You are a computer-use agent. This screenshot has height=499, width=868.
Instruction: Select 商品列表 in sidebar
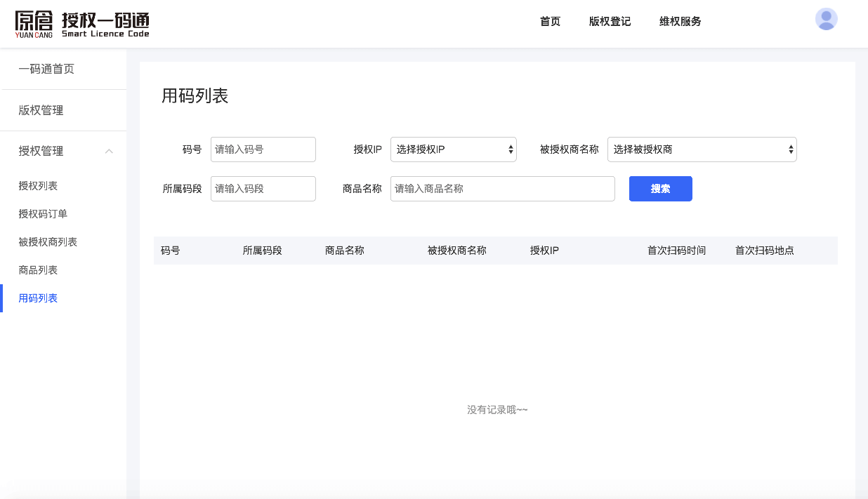click(38, 270)
